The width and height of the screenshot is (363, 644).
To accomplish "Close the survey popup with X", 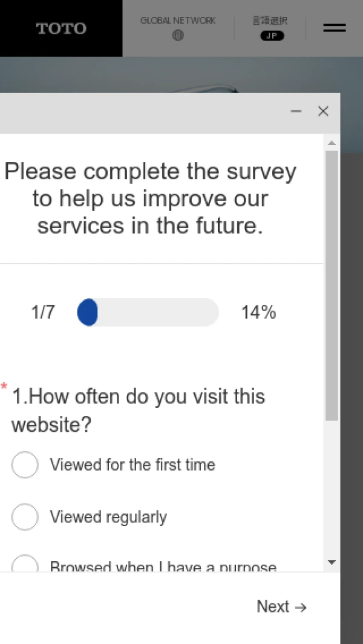I will click(x=323, y=111).
